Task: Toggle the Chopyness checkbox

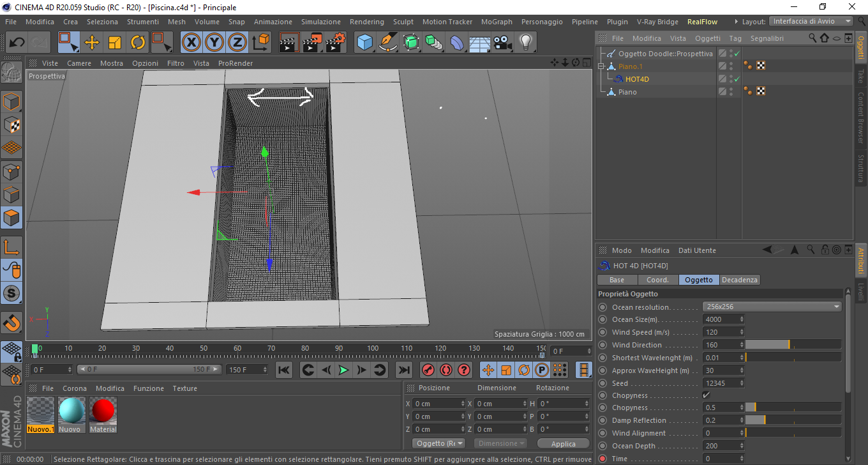Action: click(x=707, y=395)
